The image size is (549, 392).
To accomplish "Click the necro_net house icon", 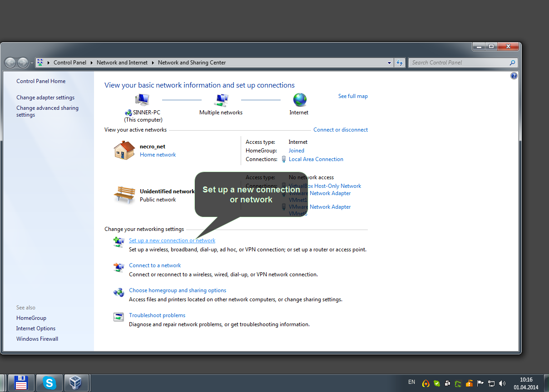I will [x=124, y=150].
